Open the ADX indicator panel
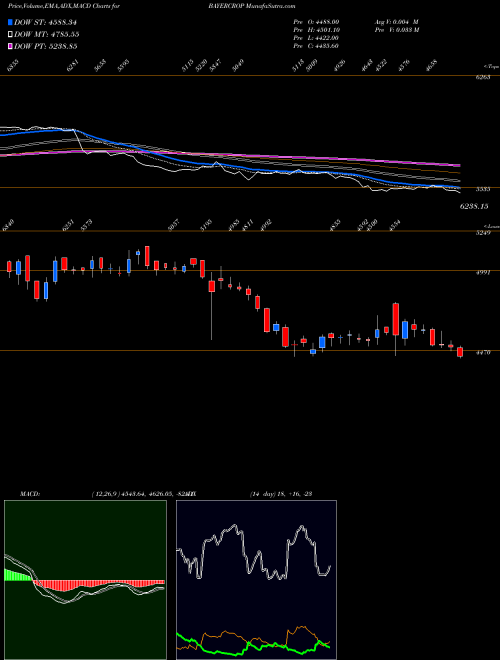The height and width of the screenshot is (660, 500). (x=256, y=580)
